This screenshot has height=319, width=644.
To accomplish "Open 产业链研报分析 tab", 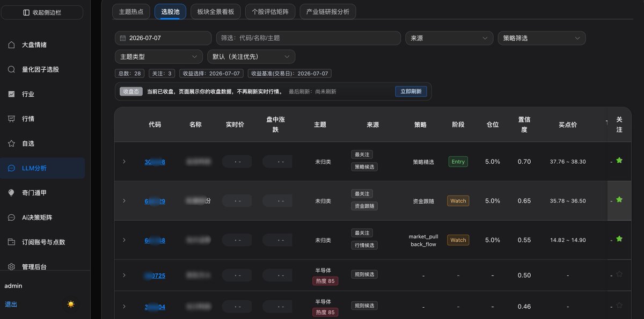I will click(327, 11).
